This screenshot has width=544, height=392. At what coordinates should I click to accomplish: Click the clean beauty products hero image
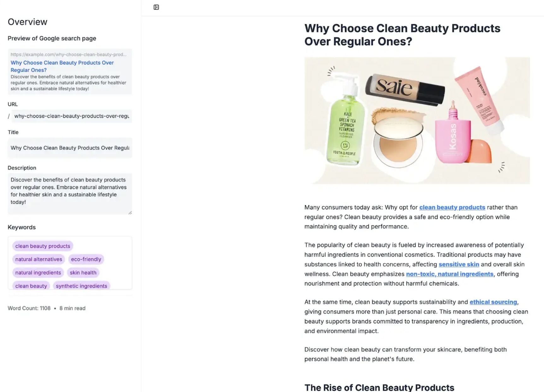point(417,121)
